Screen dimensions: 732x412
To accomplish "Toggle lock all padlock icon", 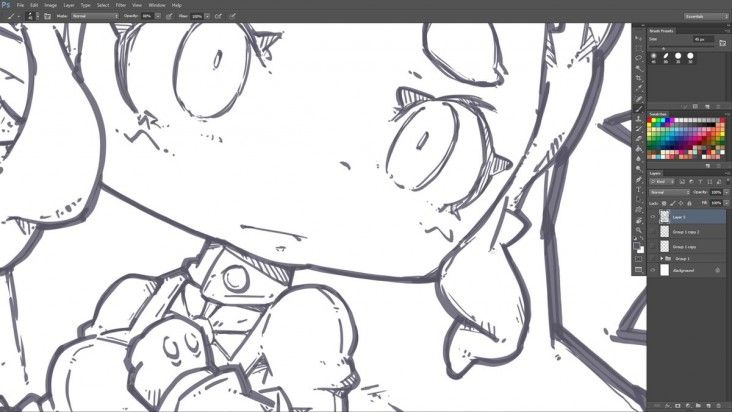I will pyautogui.click(x=689, y=203).
